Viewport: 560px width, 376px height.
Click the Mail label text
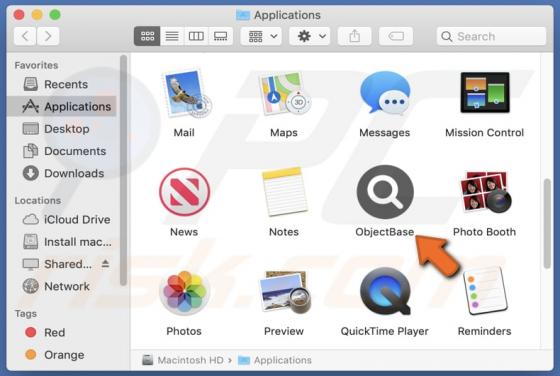[184, 132]
